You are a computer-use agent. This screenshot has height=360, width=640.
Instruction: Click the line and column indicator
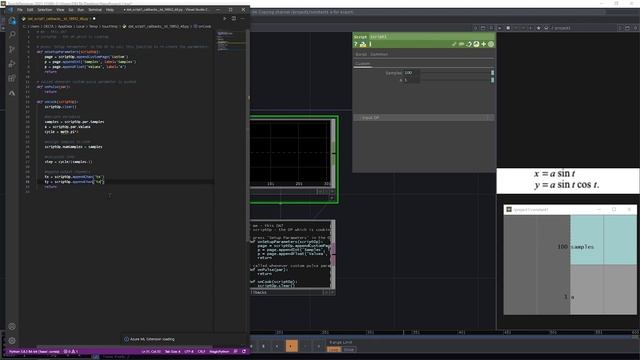coord(151,351)
